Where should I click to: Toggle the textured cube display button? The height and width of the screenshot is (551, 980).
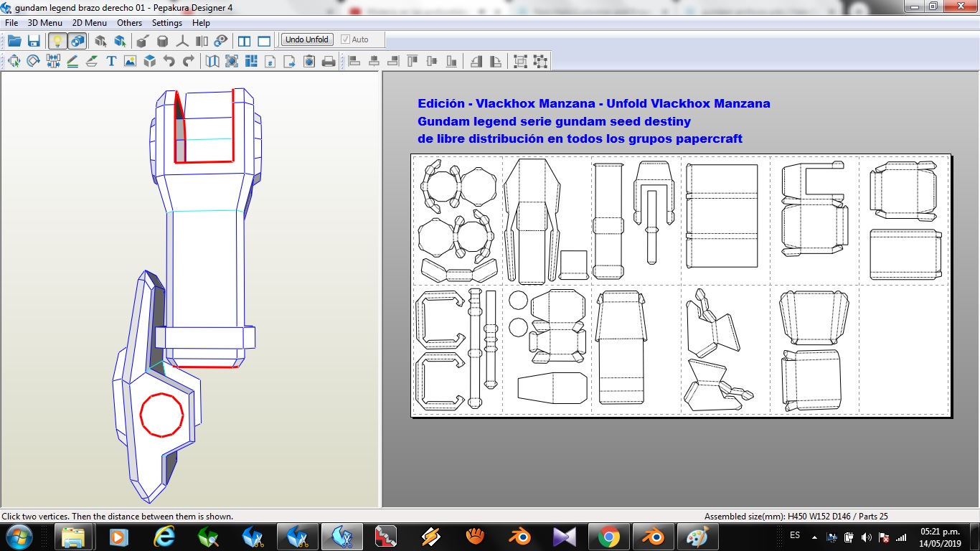pyautogui.click(x=77, y=40)
